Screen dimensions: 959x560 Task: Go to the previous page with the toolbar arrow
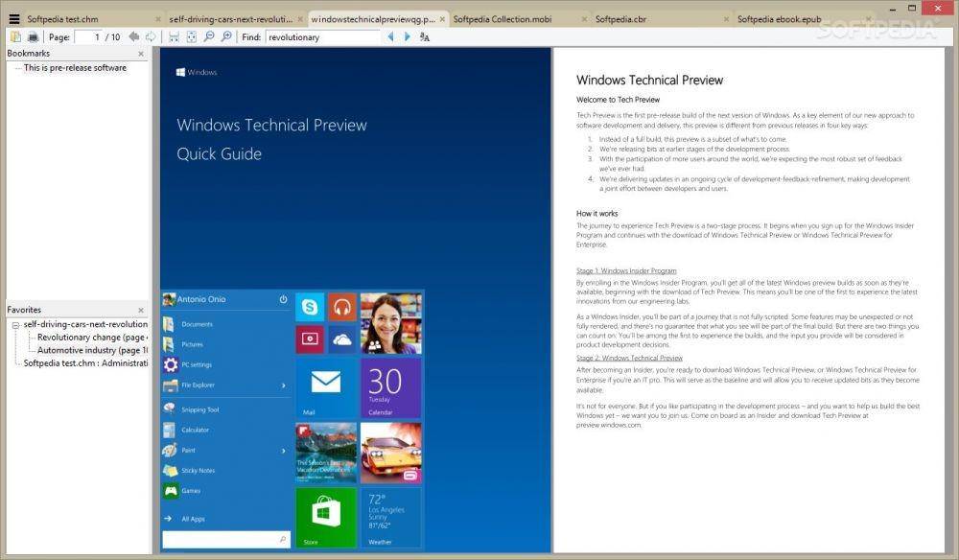coord(134,36)
